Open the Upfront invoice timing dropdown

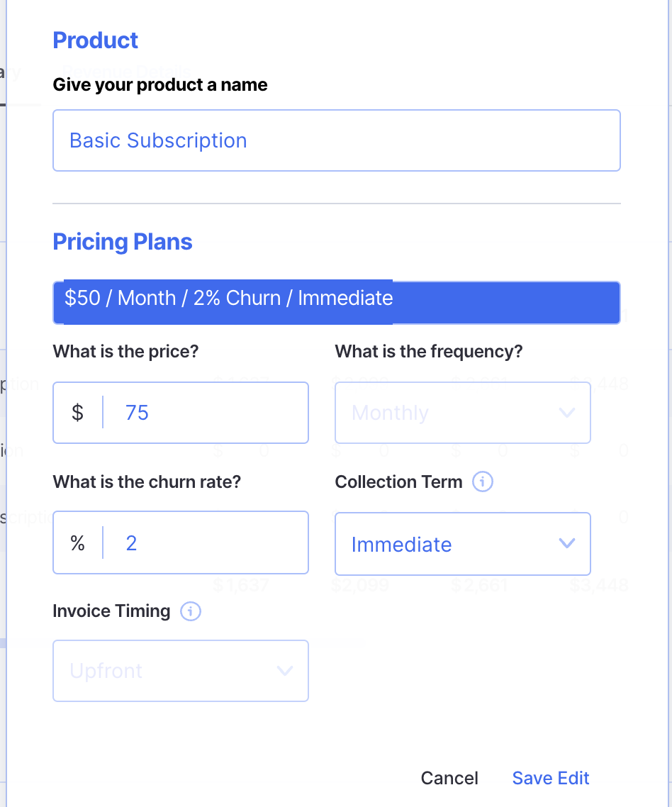(180, 671)
